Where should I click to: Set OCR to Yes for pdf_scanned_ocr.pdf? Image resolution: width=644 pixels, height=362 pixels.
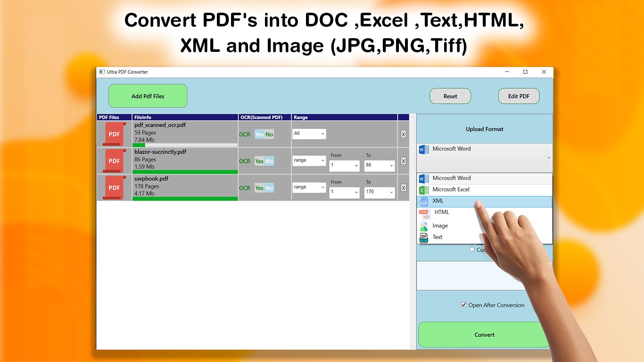pyautogui.click(x=258, y=134)
